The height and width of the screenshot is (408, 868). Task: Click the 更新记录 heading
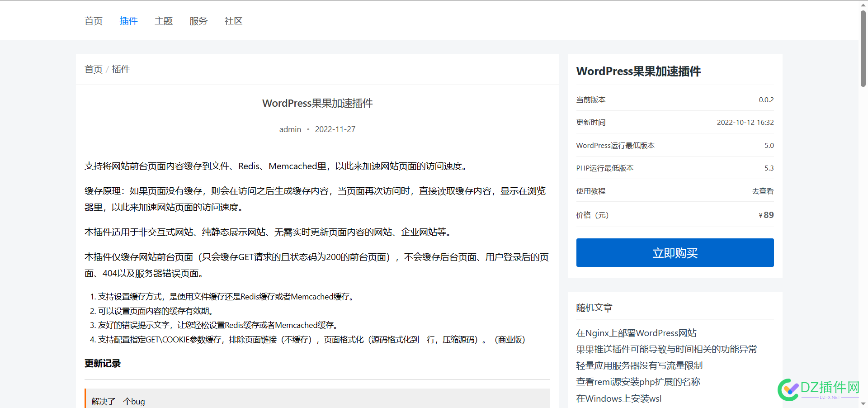click(x=103, y=364)
